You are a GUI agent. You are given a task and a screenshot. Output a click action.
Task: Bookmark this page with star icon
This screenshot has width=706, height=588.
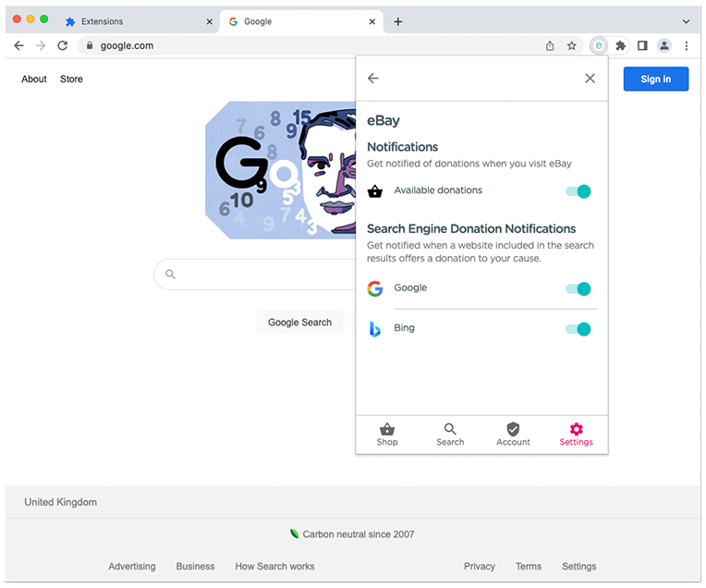[x=571, y=45]
